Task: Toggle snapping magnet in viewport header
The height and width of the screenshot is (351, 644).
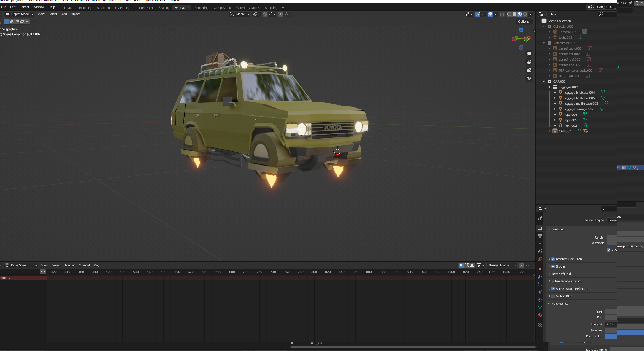Action: pos(265,14)
